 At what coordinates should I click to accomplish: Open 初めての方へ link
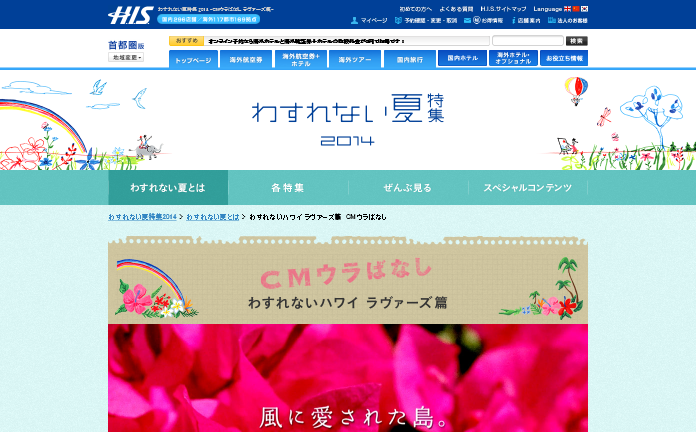click(x=415, y=9)
